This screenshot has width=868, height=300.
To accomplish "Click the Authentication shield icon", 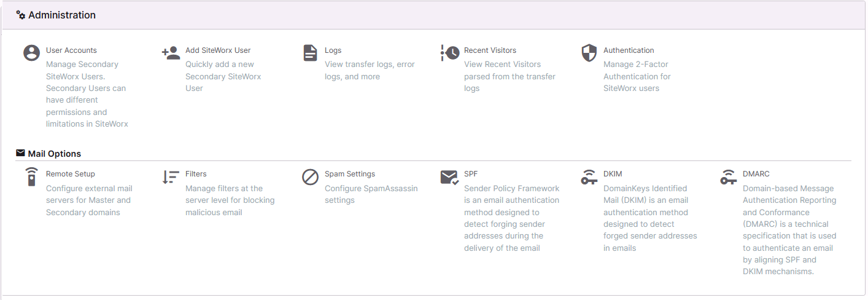I will coord(589,53).
